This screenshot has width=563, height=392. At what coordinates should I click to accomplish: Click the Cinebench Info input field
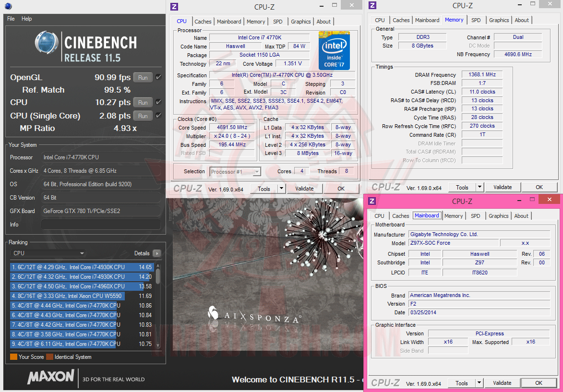point(101,225)
